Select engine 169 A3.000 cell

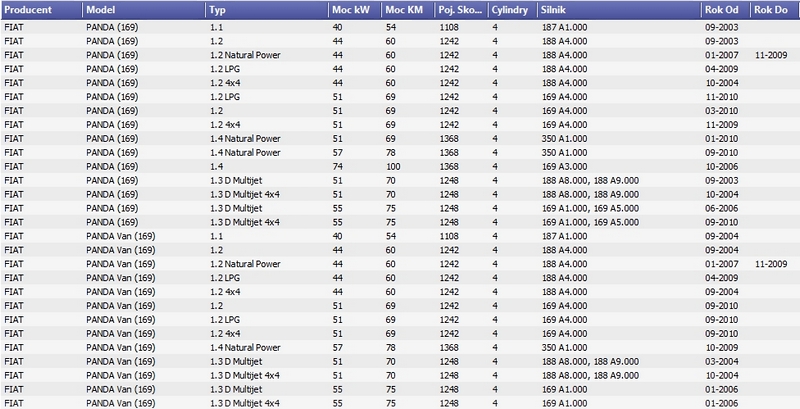[x=564, y=167]
